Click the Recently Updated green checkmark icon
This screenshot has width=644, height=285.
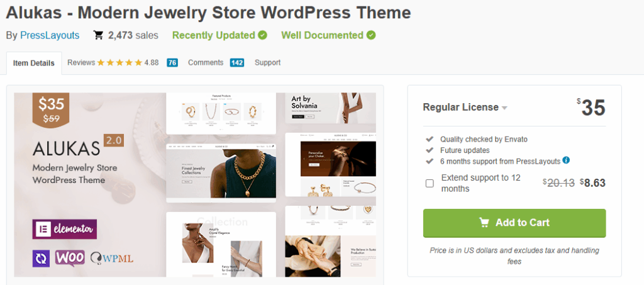(x=263, y=35)
